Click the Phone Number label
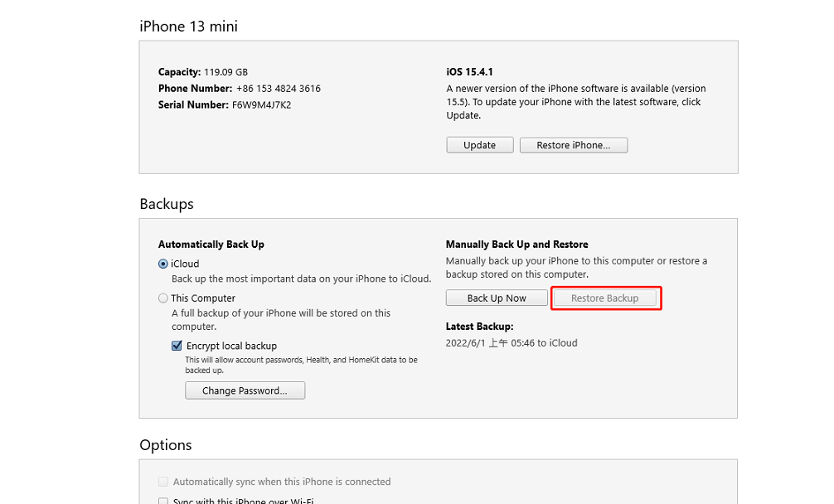Screen dimensions: 834x504 coord(195,89)
